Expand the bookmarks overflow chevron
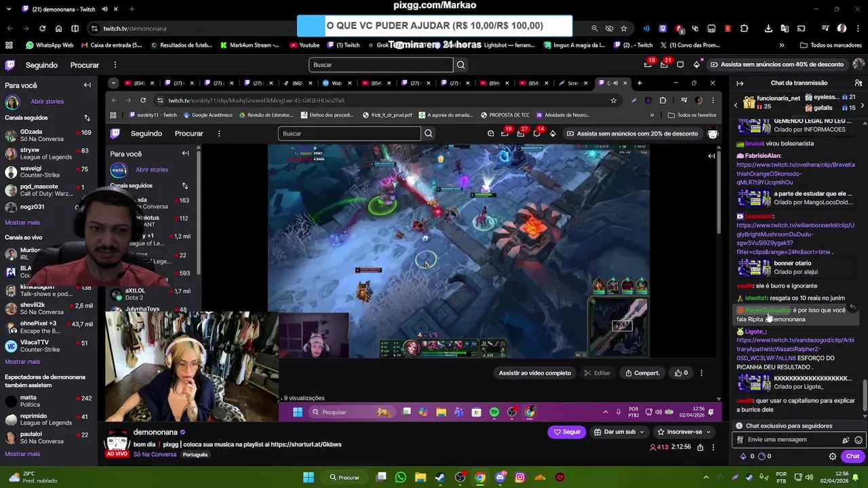Image resolution: width=868 pixels, height=488 pixels. (x=782, y=45)
